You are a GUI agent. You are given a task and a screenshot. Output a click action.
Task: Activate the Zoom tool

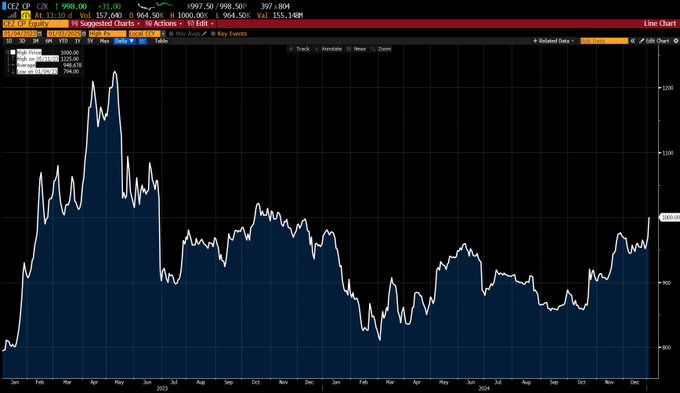click(x=381, y=49)
